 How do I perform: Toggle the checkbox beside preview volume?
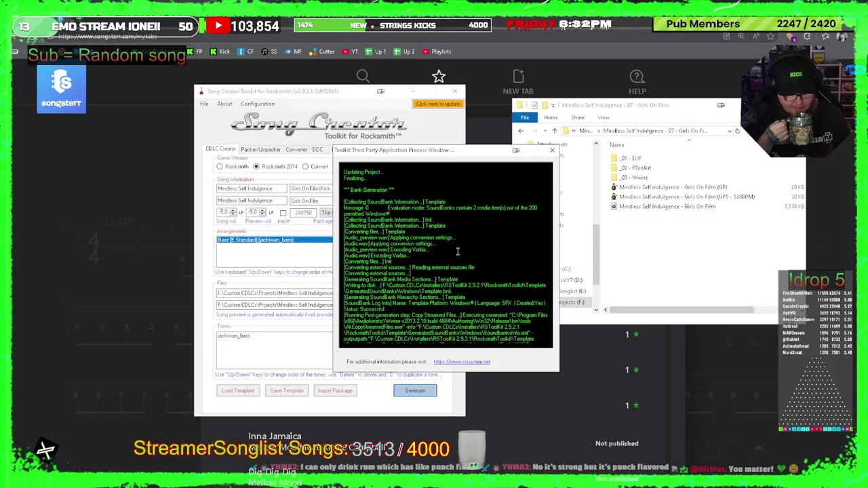[x=283, y=213]
